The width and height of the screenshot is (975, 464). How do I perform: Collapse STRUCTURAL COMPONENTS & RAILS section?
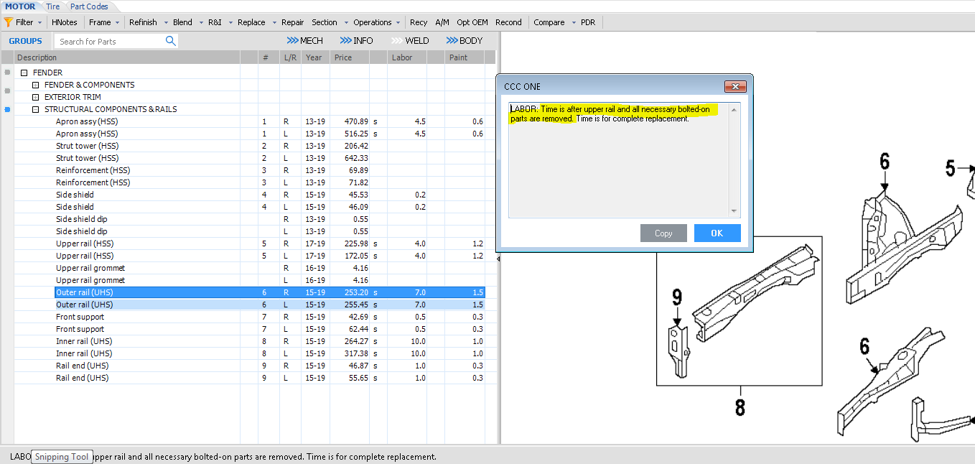[x=36, y=109]
